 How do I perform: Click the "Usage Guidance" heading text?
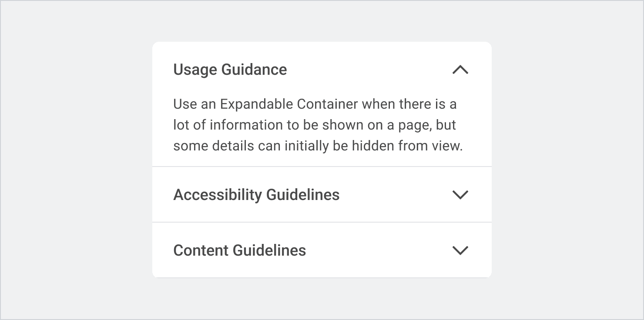pyautogui.click(x=230, y=70)
